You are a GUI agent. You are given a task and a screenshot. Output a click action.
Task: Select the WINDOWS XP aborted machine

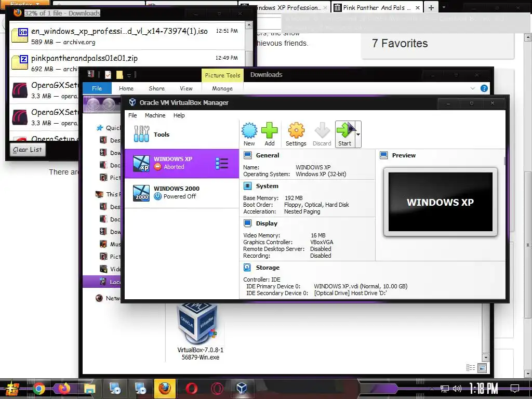click(x=182, y=163)
